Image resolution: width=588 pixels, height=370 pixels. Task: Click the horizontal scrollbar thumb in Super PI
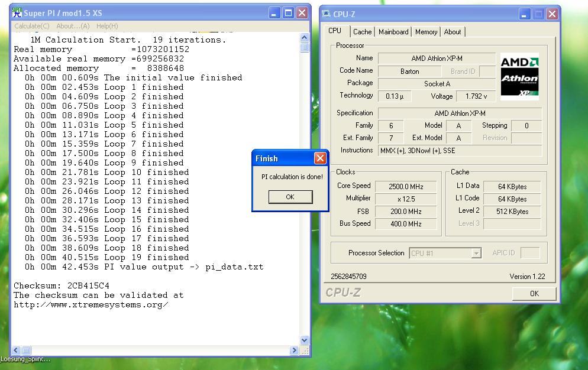click(26, 350)
